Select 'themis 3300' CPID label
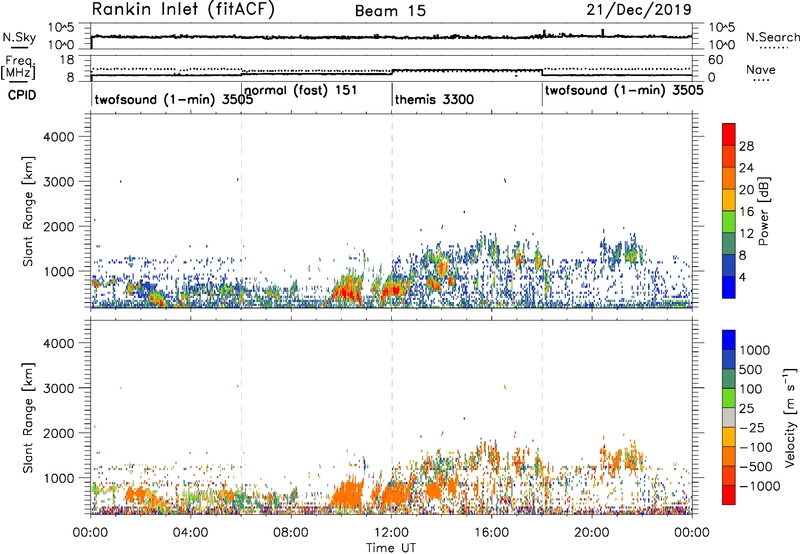Viewport: 800px width, 554px height. point(434,99)
